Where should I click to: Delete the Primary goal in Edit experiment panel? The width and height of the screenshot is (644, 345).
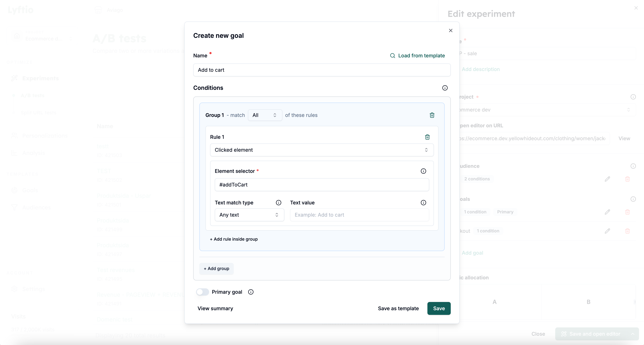point(627,212)
